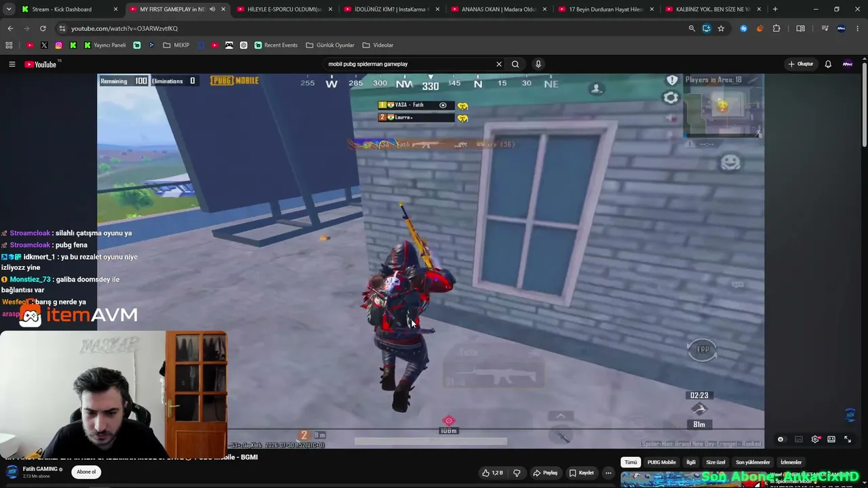The width and height of the screenshot is (868, 488).
Task: Open the Chrome three-dot menu
Action: (858, 28)
